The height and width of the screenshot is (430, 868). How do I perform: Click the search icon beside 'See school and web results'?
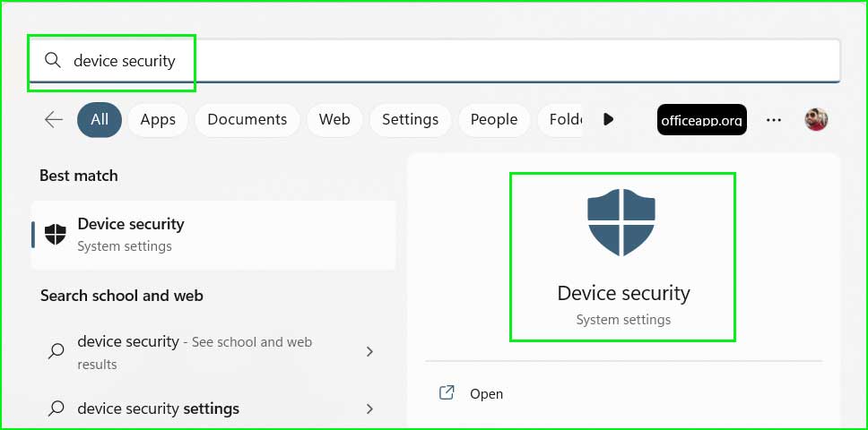(56, 351)
